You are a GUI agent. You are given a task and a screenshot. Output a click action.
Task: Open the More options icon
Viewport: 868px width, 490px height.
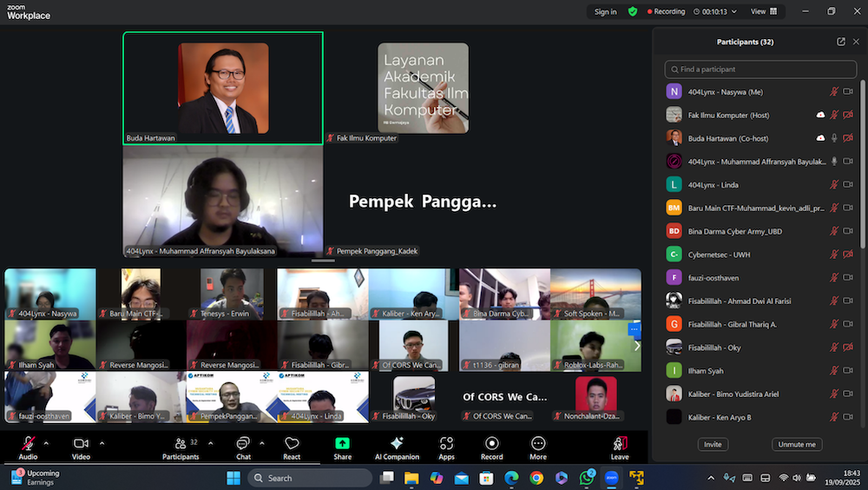tap(538, 447)
